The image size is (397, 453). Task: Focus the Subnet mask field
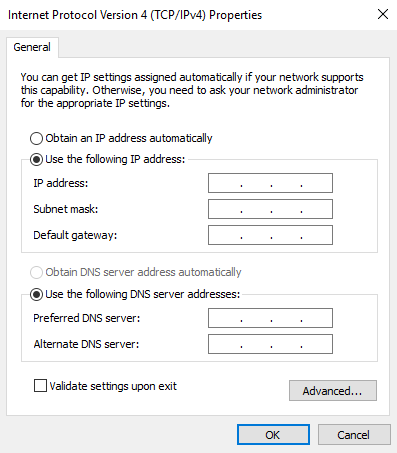[x=270, y=209]
